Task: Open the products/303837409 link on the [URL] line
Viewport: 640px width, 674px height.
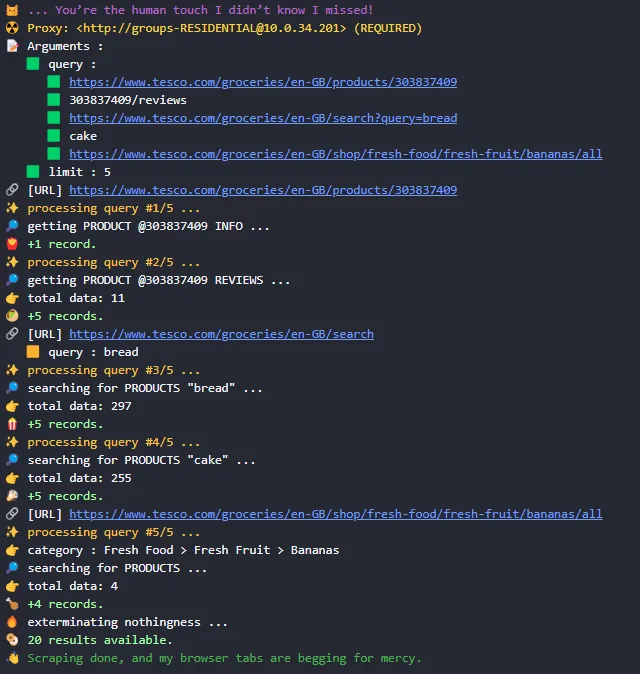Action: click(263, 190)
